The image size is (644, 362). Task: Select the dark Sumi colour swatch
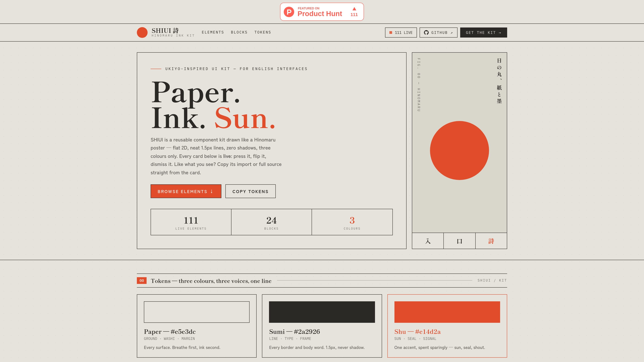pos(322,312)
